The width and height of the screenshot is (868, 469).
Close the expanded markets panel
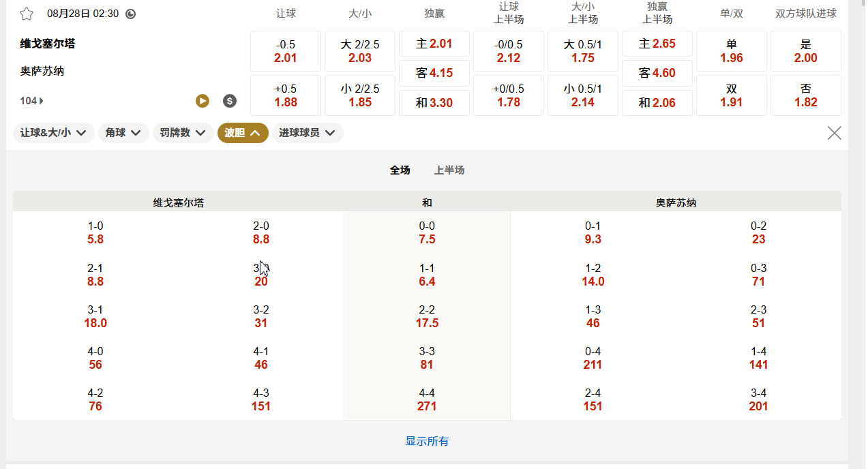pos(834,133)
